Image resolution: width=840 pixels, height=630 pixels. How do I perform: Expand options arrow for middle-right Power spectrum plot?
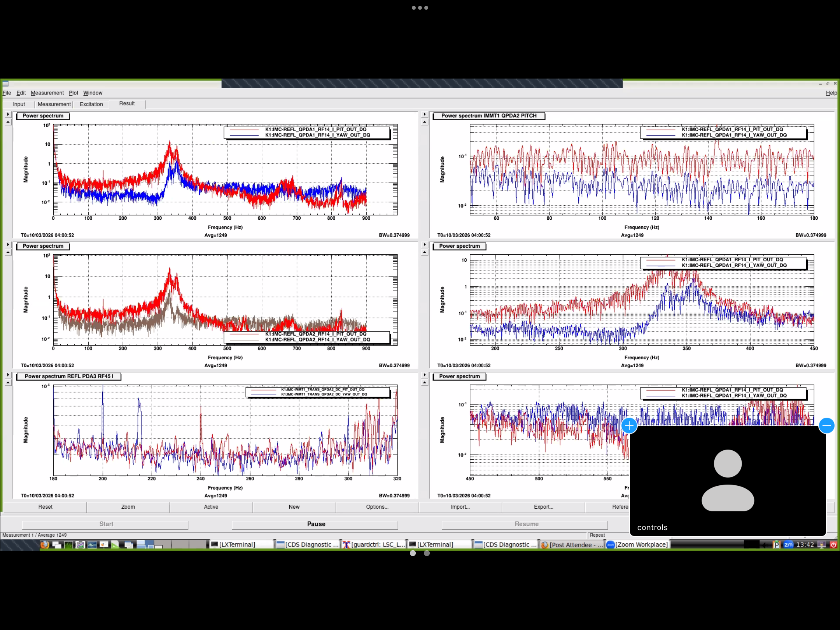point(425,245)
